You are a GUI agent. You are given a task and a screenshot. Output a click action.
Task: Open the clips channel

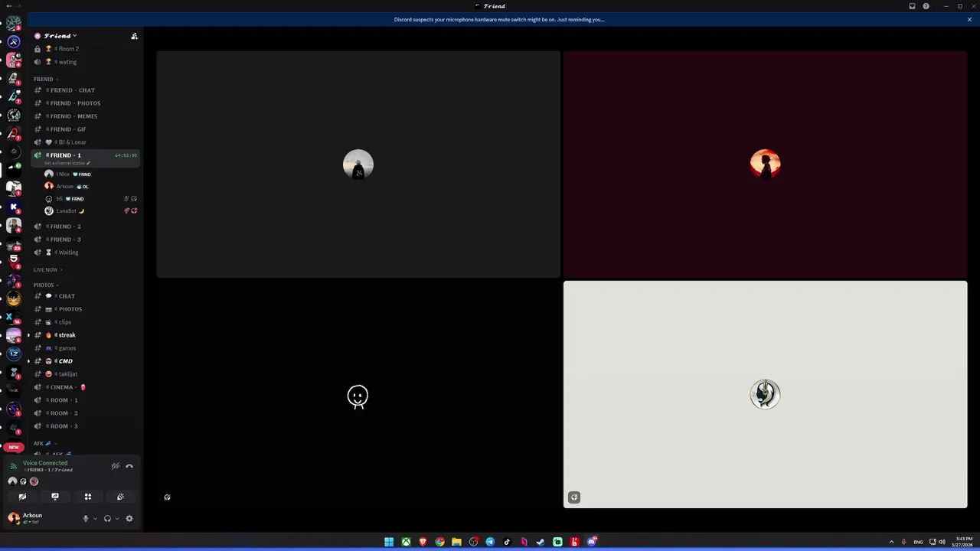click(x=85, y=322)
